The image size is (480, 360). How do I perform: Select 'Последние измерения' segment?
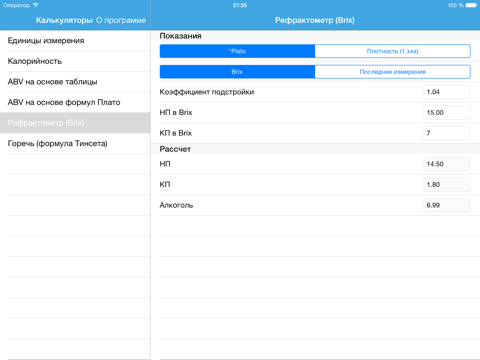coord(393,72)
